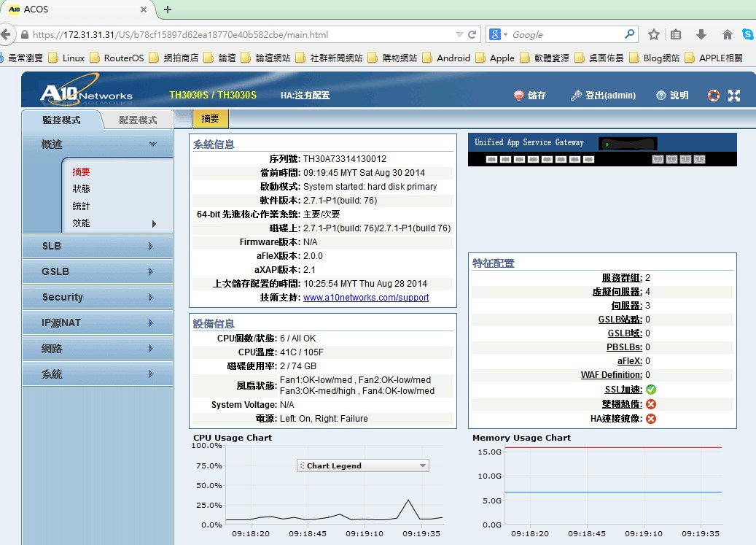Open the Android bookmark folder
Image resolution: width=756 pixels, height=545 pixels.
point(446,58)
